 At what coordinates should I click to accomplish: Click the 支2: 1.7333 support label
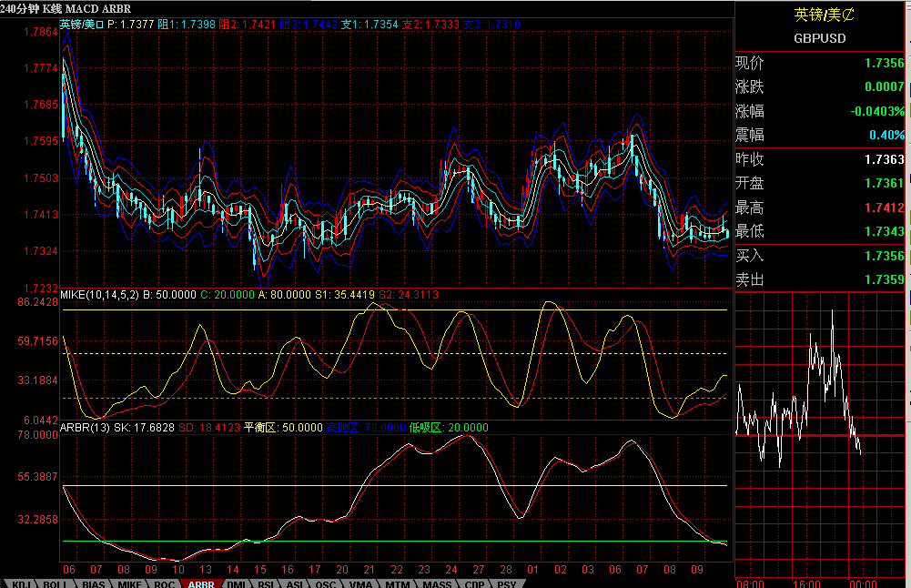click(x=430, y=25)
